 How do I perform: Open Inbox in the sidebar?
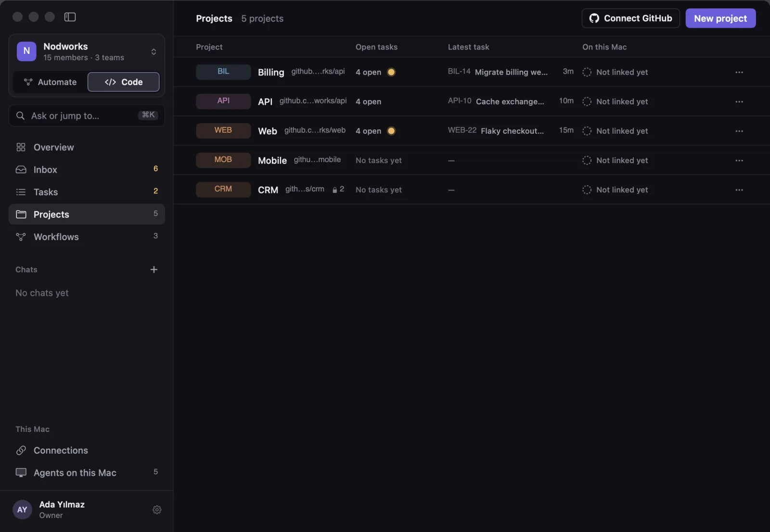coord(87,169)
